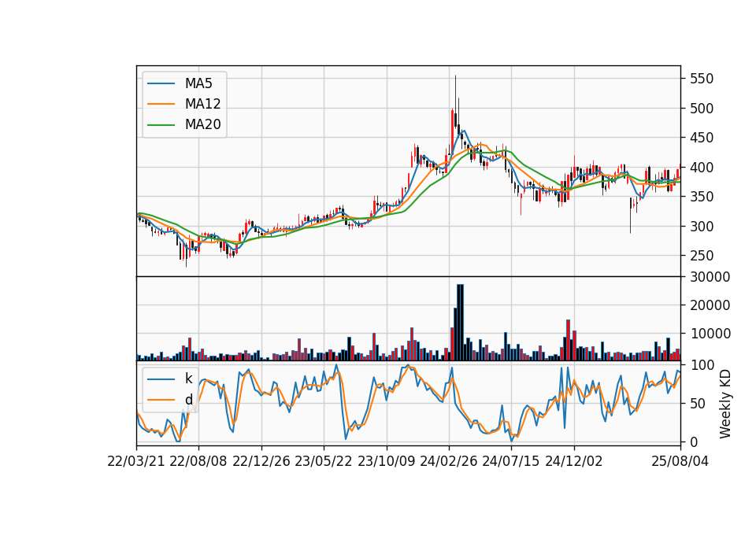Click the 25/08/04 date label
This screenshot has height=543, width=756.
tap(680, 461)
